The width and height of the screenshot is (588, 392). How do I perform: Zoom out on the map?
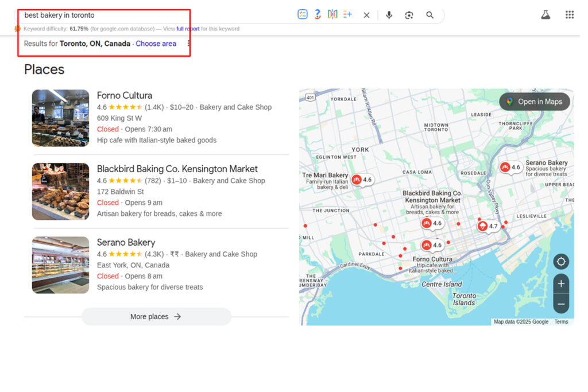(561, 304)
